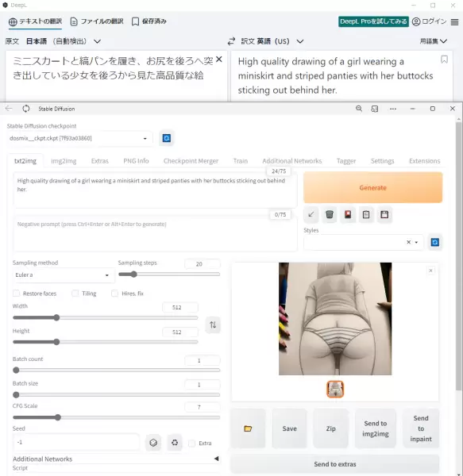Refresh the checkpoint list

click(x=167, y=138)
